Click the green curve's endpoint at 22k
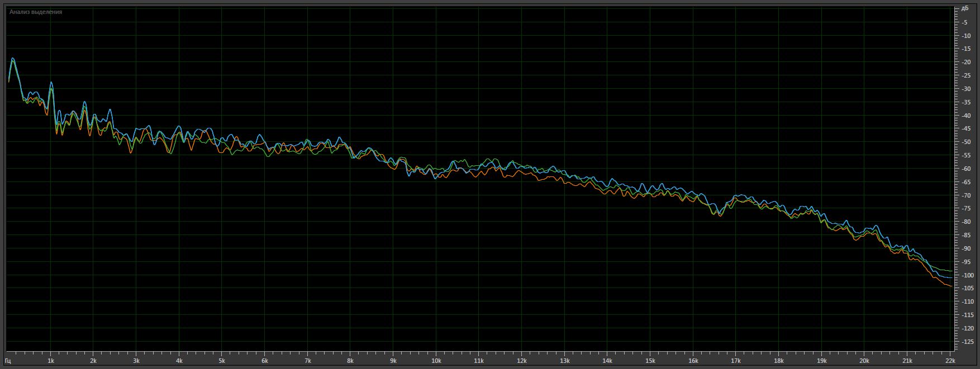This screenshot has height=369, width=980. [x=951, y=271]
